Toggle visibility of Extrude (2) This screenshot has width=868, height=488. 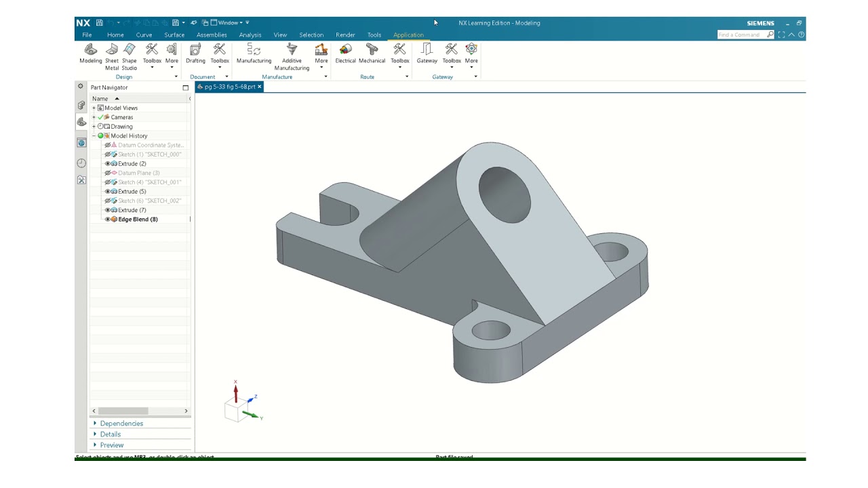pos(107,163)
